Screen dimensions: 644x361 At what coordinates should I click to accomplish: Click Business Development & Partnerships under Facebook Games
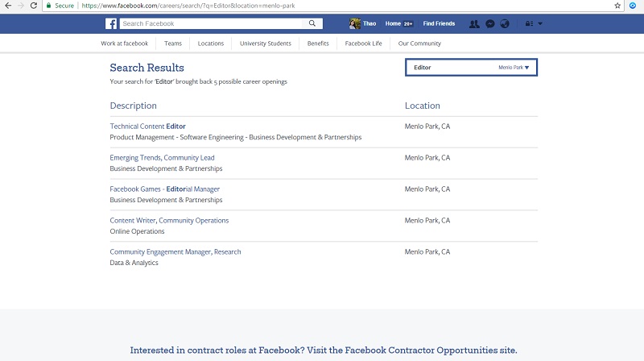[166, 200]
